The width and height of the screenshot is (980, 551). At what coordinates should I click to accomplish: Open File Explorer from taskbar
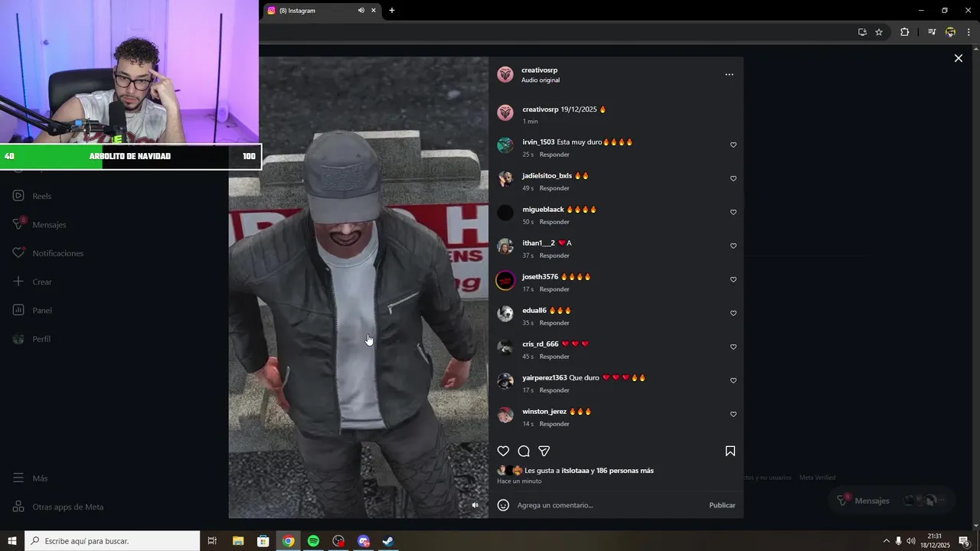(237, 541)
